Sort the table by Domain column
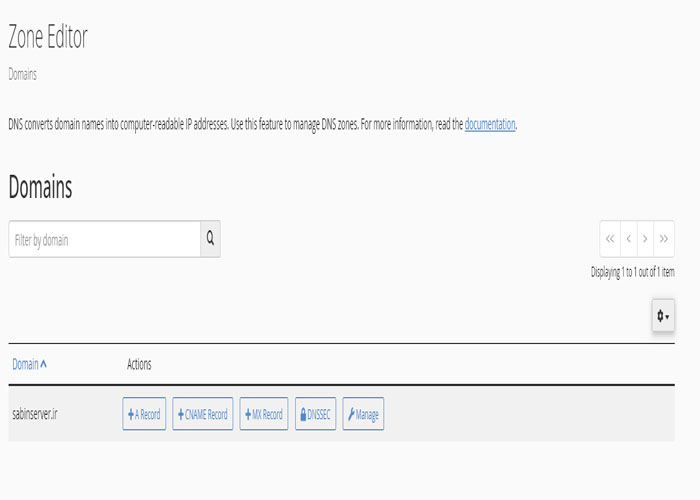This screenshot has width=700, height=500. (29, 364)
